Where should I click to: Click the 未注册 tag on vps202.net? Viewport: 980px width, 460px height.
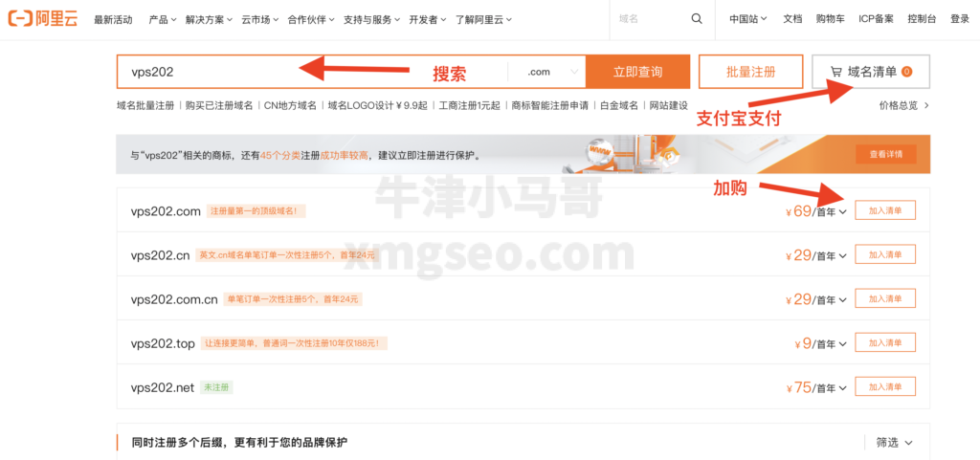click(x=216, y=387)
